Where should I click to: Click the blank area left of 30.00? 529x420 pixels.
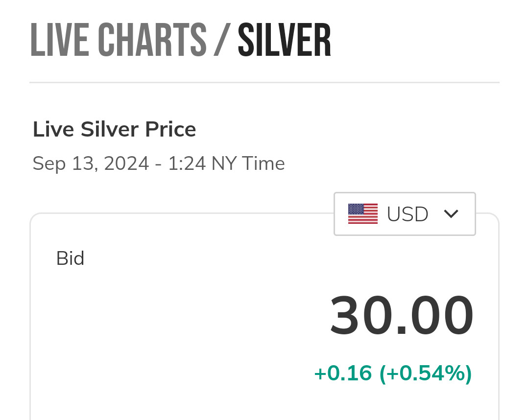click(186, 316)
